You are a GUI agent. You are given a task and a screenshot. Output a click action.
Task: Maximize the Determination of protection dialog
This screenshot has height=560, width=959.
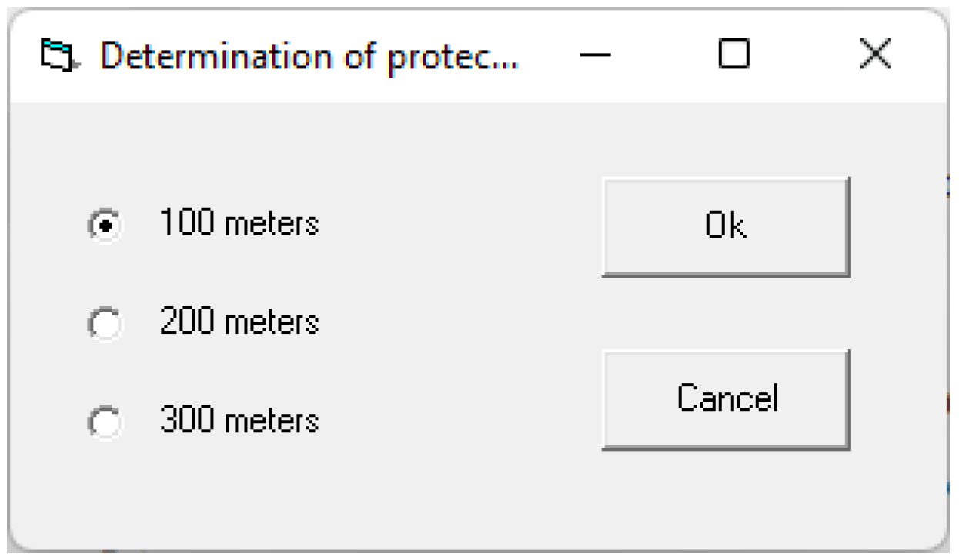point(733,57)
